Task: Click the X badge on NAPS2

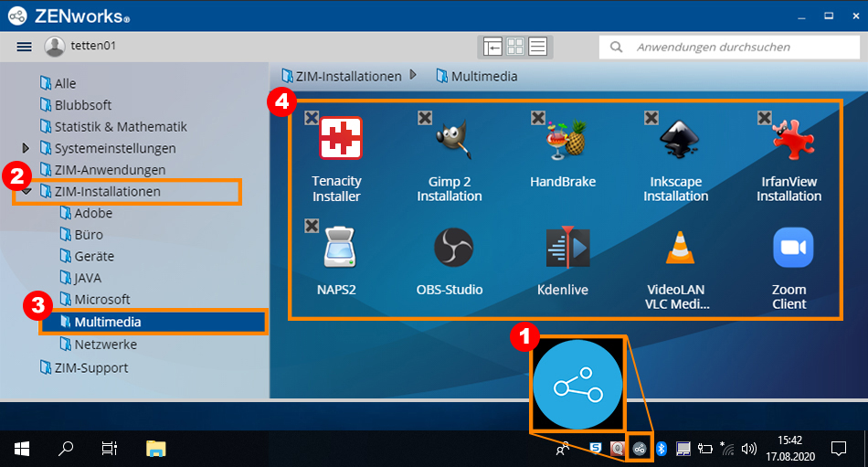Action: [x=312, y=226]
